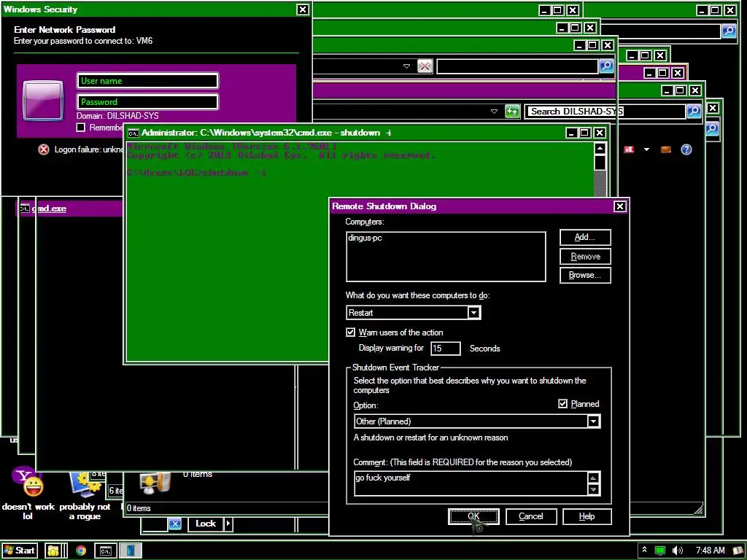747x560 pixels.
Task: Click into the Comment text box
Action: (x=472, y=483)
